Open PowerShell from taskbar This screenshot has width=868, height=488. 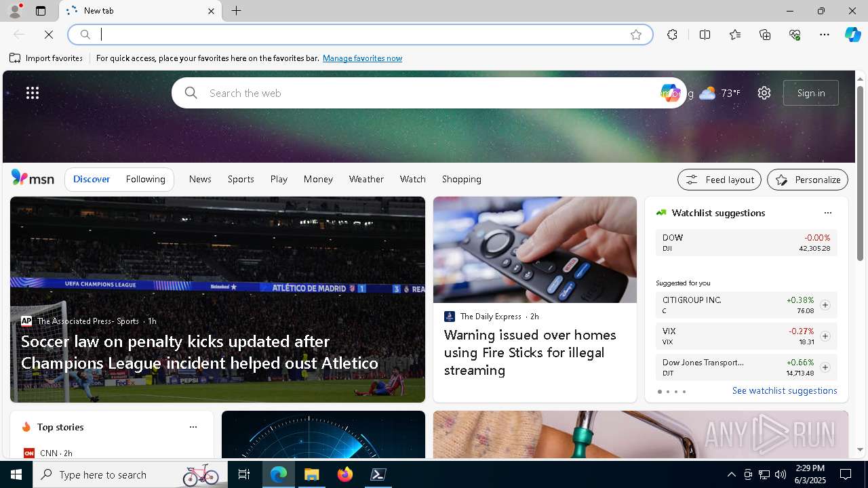[378, 474]
